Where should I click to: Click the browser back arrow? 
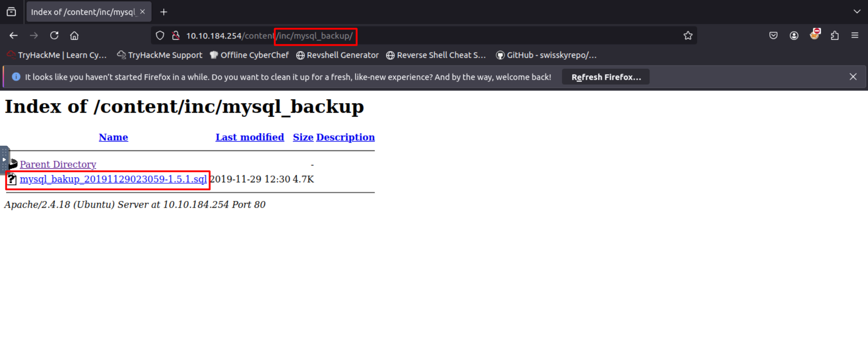[14, 35]
